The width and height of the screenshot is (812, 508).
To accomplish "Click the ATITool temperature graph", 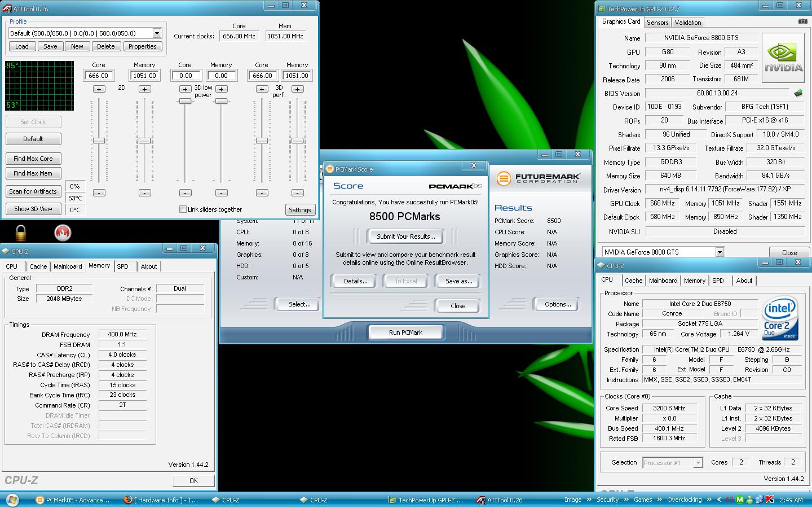I will point(39,86).
